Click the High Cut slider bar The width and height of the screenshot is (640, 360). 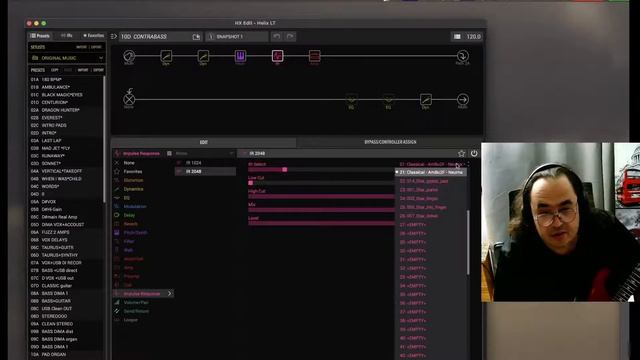point(321,196)
